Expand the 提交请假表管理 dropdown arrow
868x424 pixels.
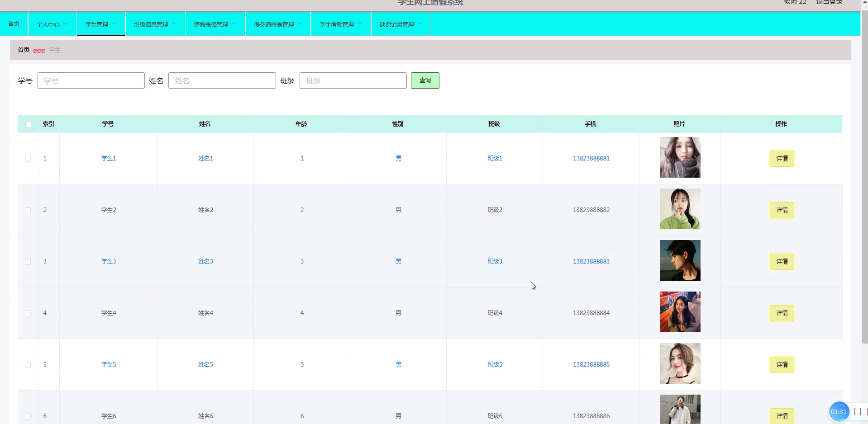300,24
